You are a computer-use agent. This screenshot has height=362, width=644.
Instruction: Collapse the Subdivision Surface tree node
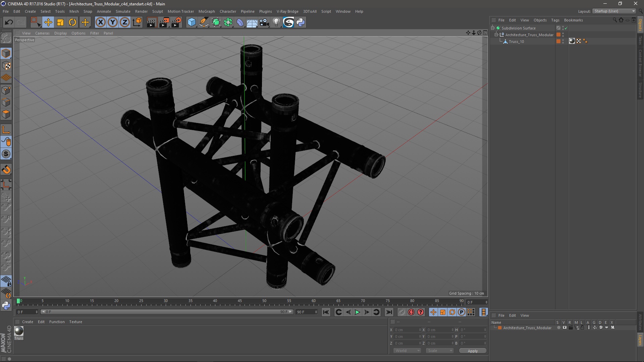click(x=493, y=28)
